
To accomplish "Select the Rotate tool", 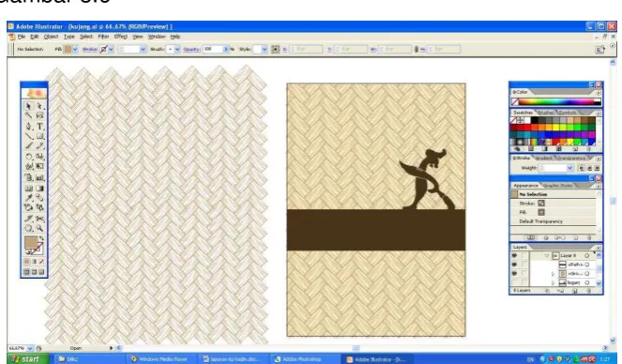I will 28,157.
